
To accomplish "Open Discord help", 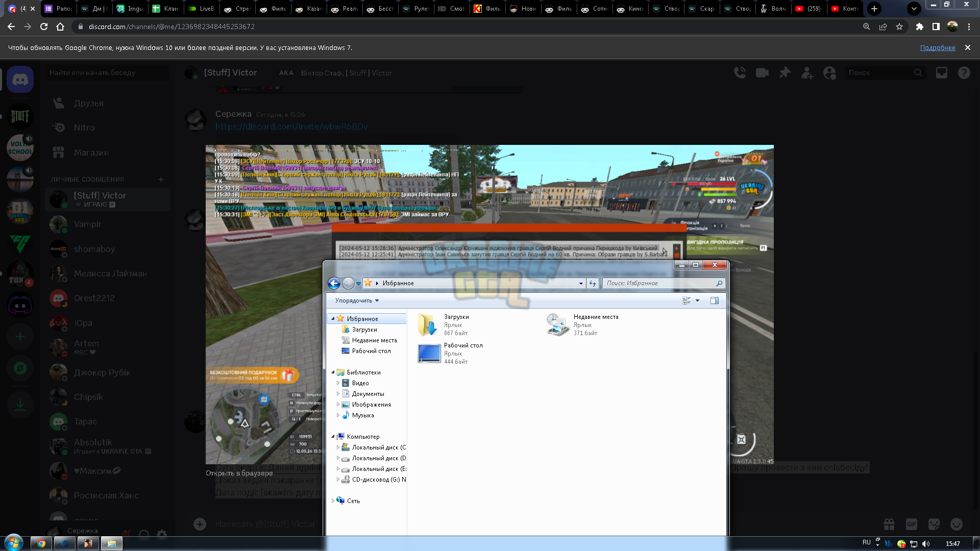I will [964, 73].
